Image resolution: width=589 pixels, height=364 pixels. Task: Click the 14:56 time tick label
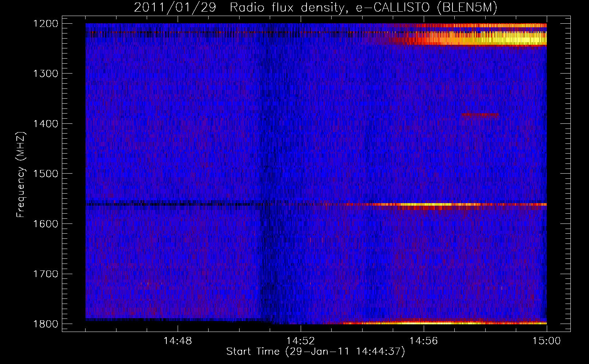click(x=424, y=341)
